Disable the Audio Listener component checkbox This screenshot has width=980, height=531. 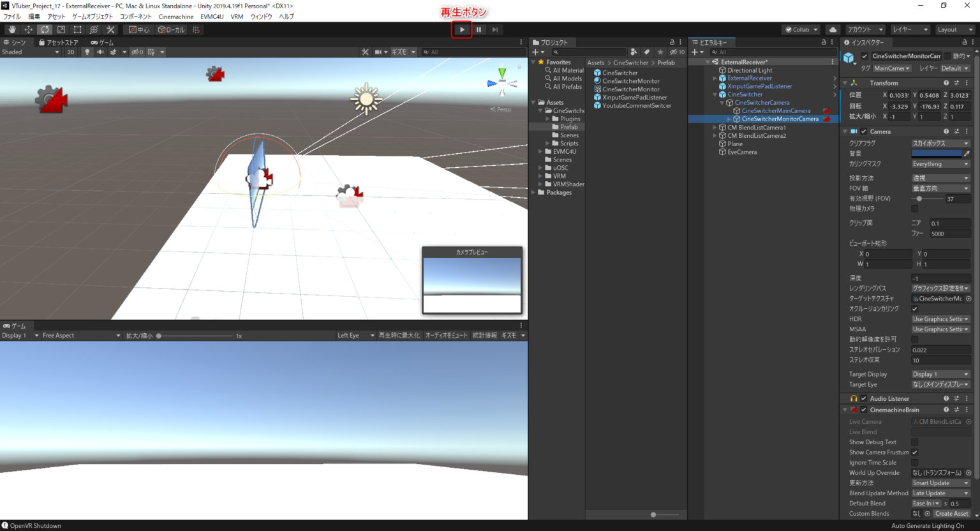[x=864, y=398]
